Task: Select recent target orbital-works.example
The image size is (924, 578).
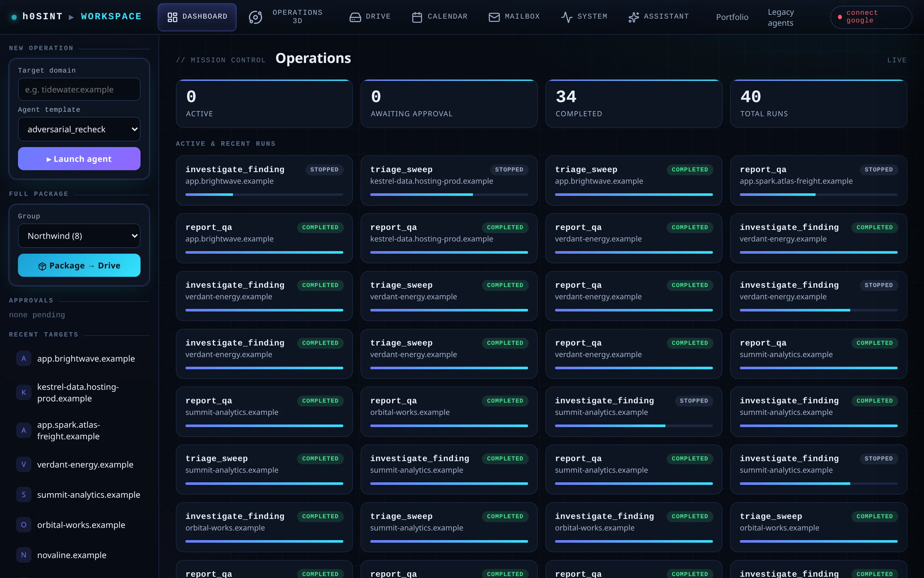Action: [79, 525]
